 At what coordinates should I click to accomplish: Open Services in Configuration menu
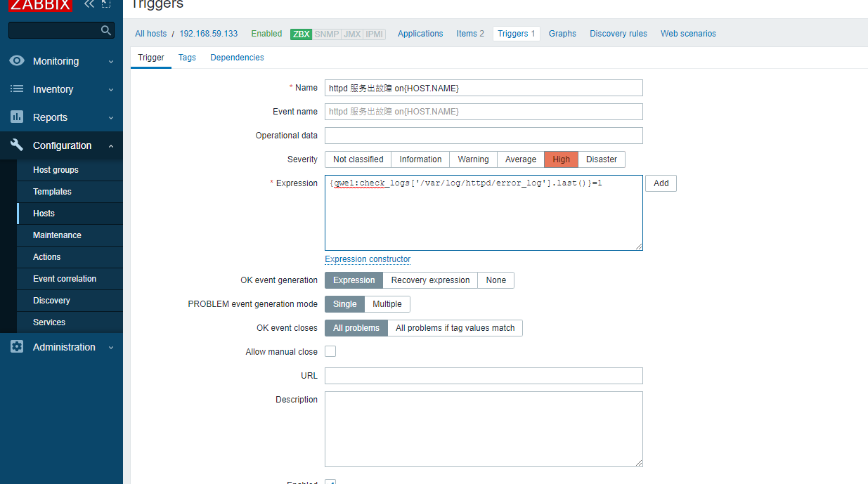70,322
